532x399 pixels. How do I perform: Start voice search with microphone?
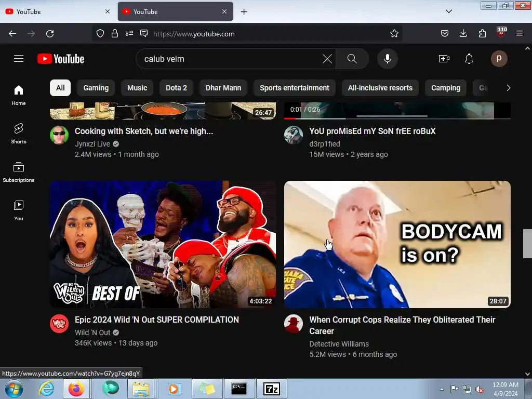[387, 59]
